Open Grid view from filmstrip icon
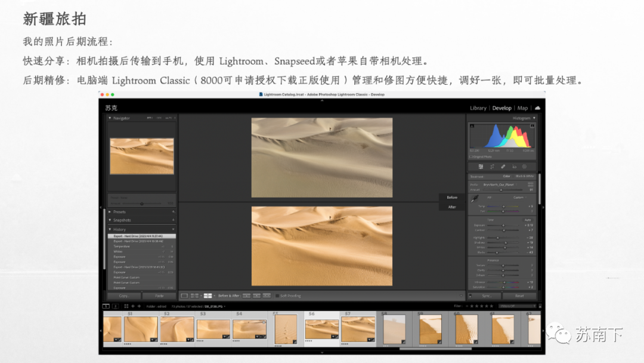Image resolution: width=644 pixels, height=363 pixels. (126, 306)
